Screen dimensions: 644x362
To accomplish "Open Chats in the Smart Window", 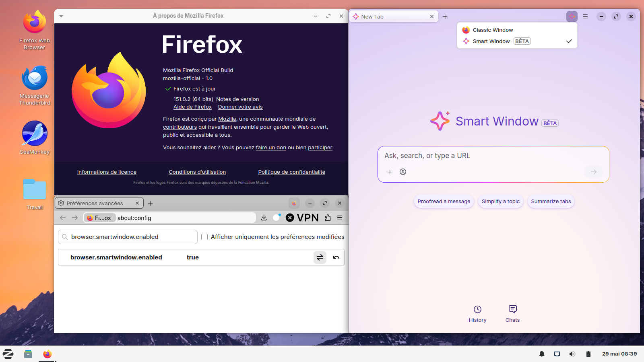I will coord(513,314).
